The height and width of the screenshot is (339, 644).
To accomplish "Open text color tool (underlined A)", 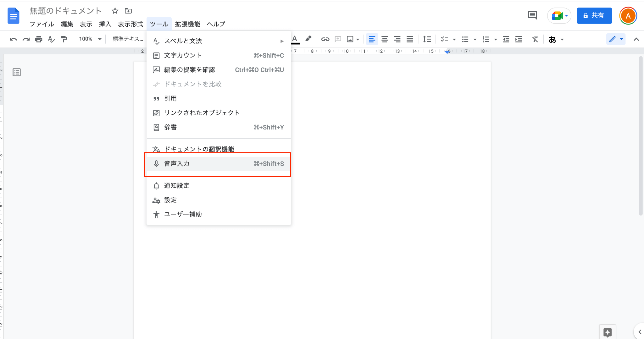I will 295,39.
